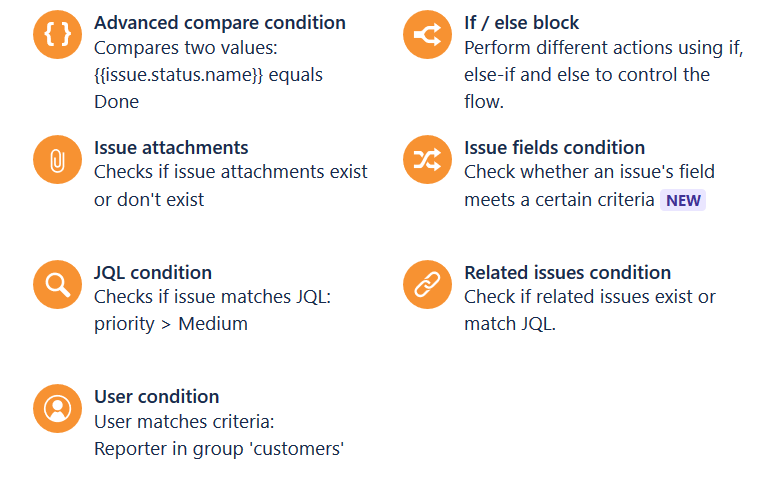770x480 pixels.
Task: Select the Issue attachments heading
Action: point(171,148)
